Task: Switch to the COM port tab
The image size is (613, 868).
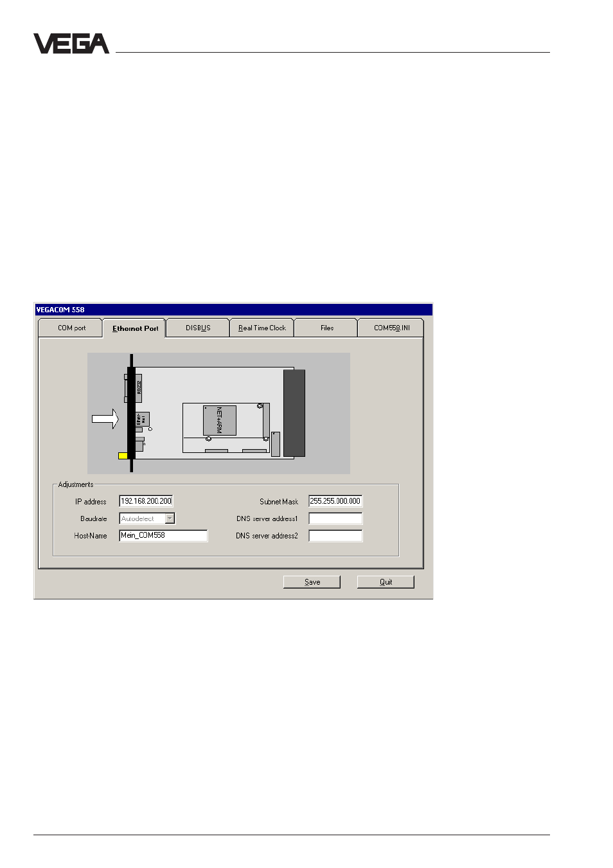Action: pos(71,328)
